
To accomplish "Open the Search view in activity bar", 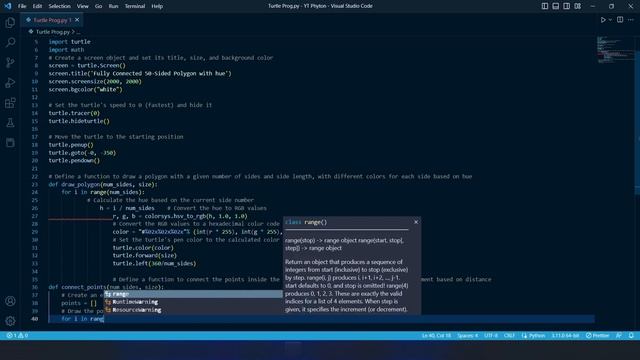I will 10,42.
